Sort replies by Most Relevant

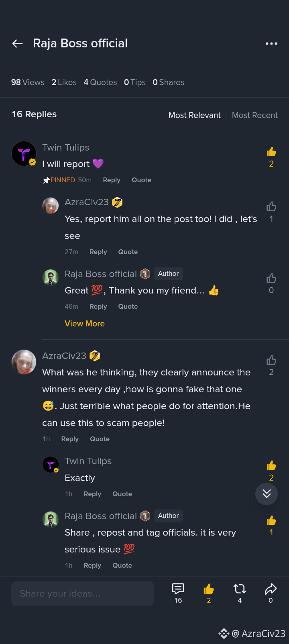pos(194,115)
